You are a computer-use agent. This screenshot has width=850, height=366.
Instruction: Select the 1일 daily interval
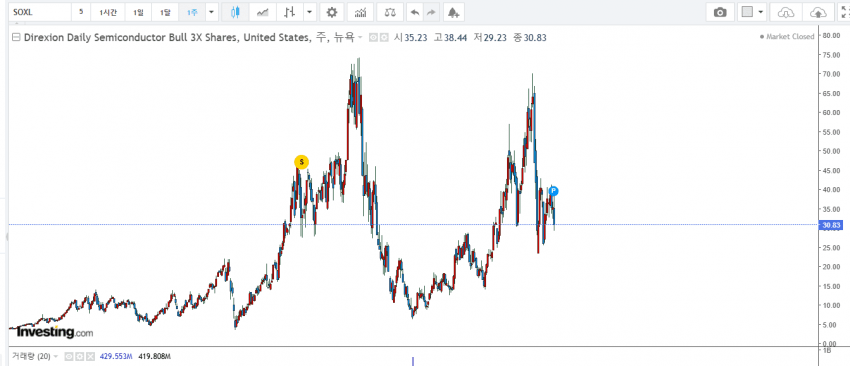(139, 12)
